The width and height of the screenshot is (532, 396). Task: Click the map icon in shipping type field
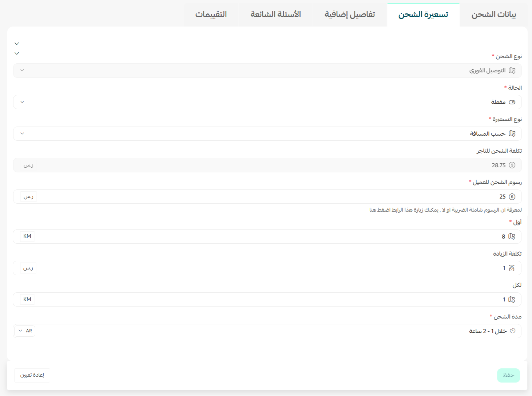point(512,71)
